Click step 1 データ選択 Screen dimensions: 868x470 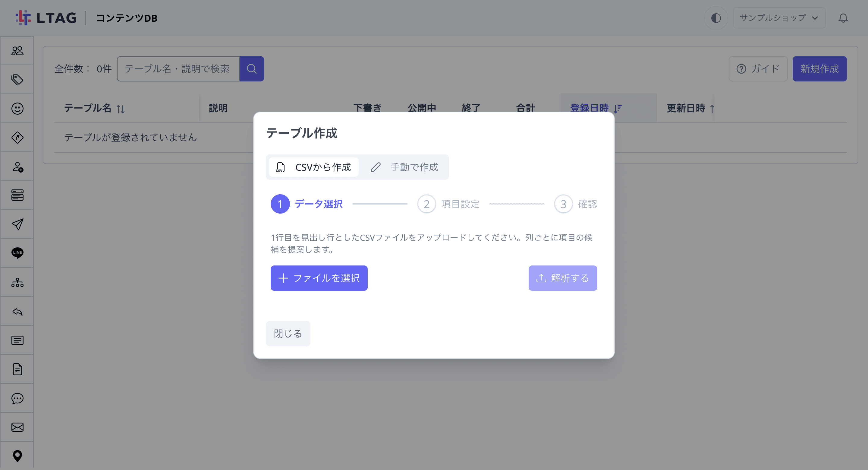[x=307, y=204]
